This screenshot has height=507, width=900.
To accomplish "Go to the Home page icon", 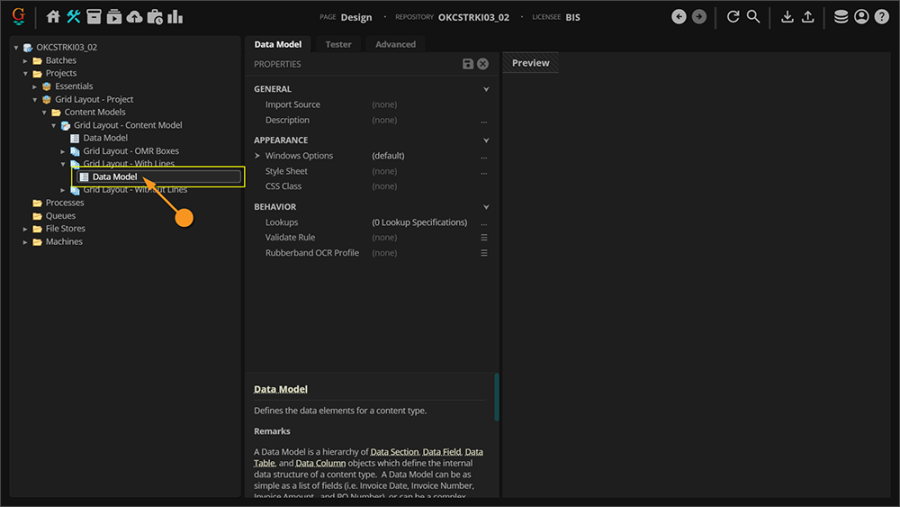I will click(54, 17).
